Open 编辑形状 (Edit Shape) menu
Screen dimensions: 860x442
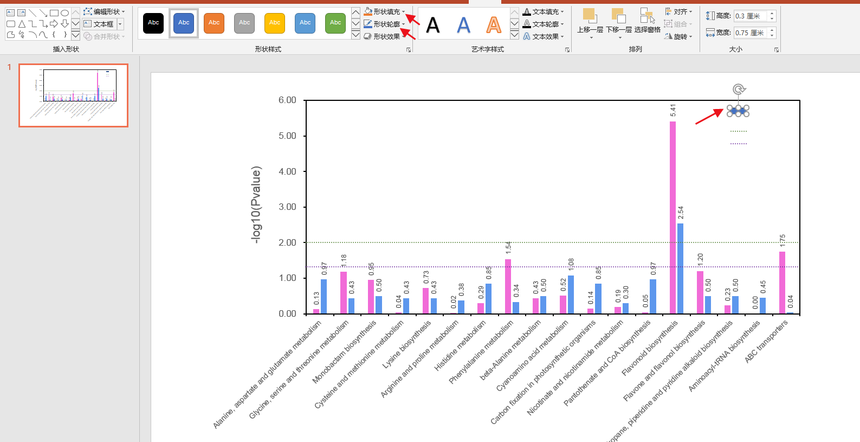point(104,12)
